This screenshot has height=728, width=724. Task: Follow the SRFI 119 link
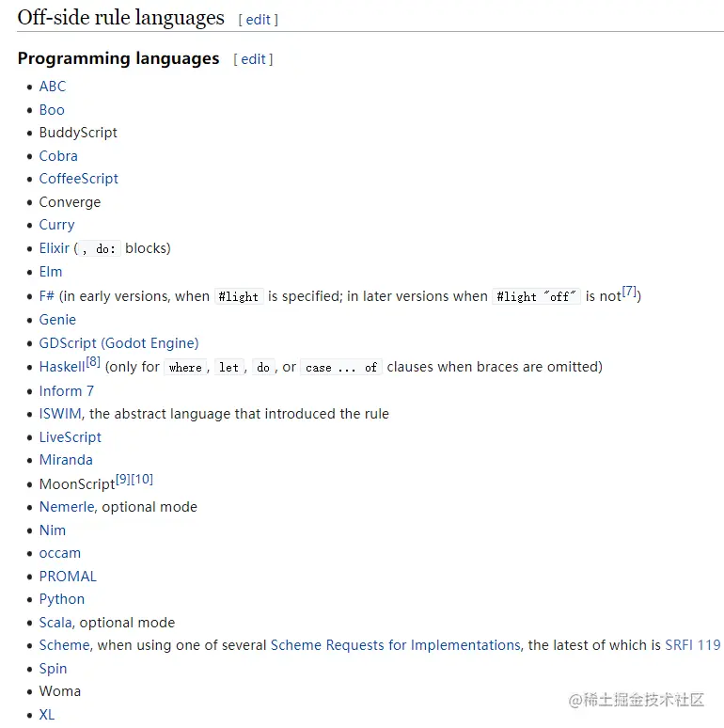(x=692, y=645)
